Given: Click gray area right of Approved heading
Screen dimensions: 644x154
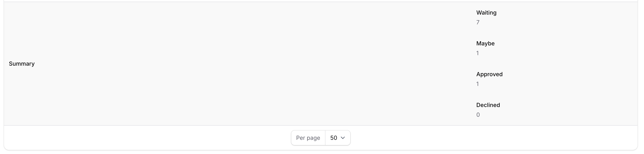Looking at the screenshot, I should pos(563,74).
